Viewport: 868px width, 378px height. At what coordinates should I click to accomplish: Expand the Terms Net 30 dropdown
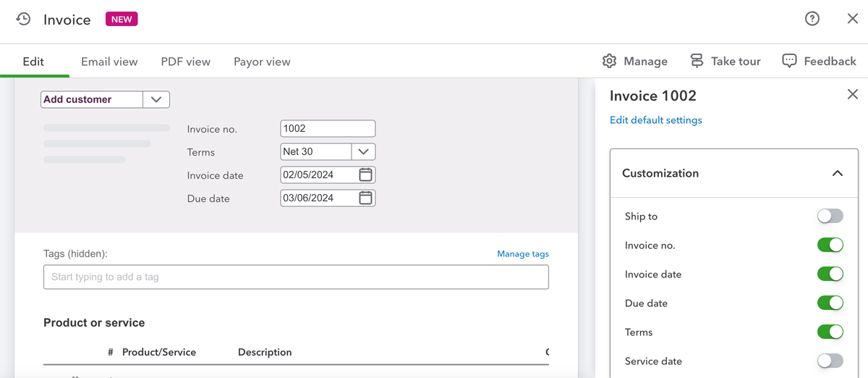click(363, 152)
